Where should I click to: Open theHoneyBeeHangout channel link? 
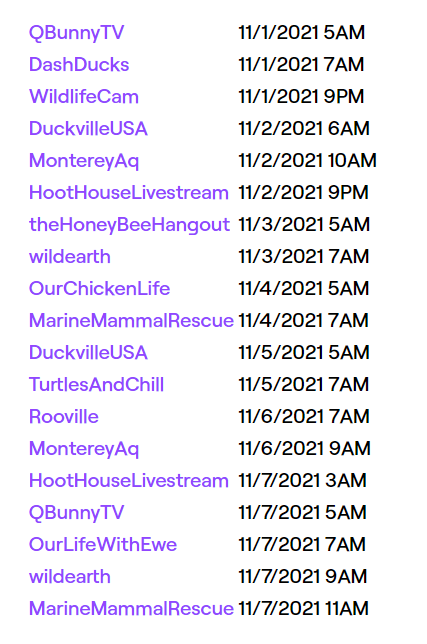click(129, 225)
